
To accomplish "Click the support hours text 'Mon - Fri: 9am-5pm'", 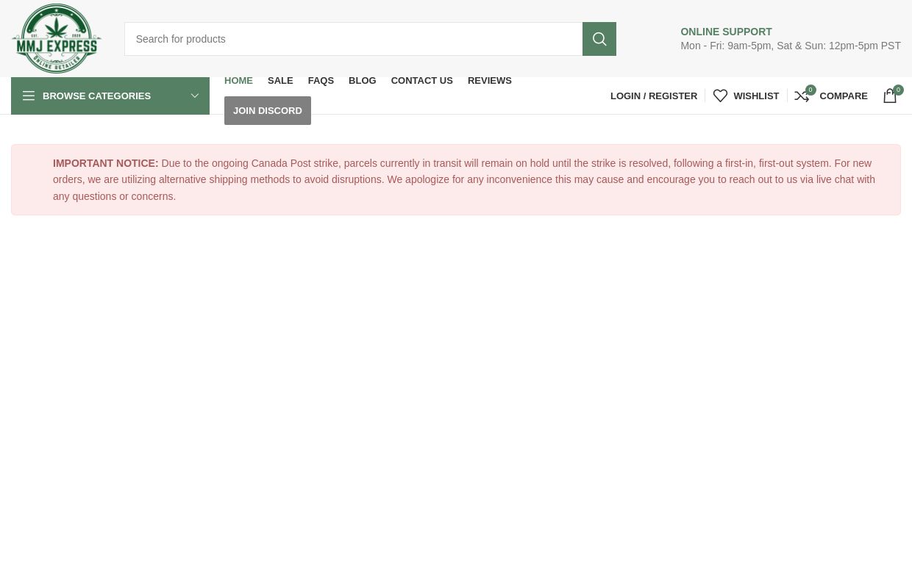I will coord(725,46).
